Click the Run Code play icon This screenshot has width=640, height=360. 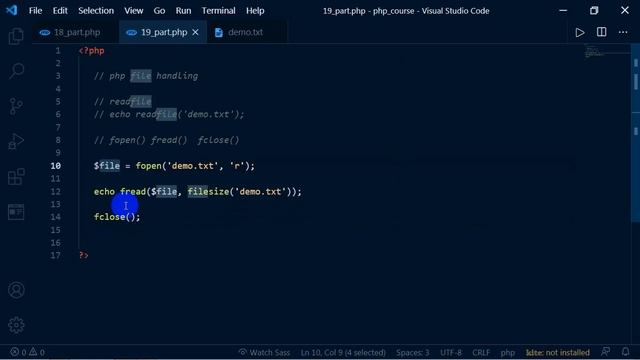point(580,32)
